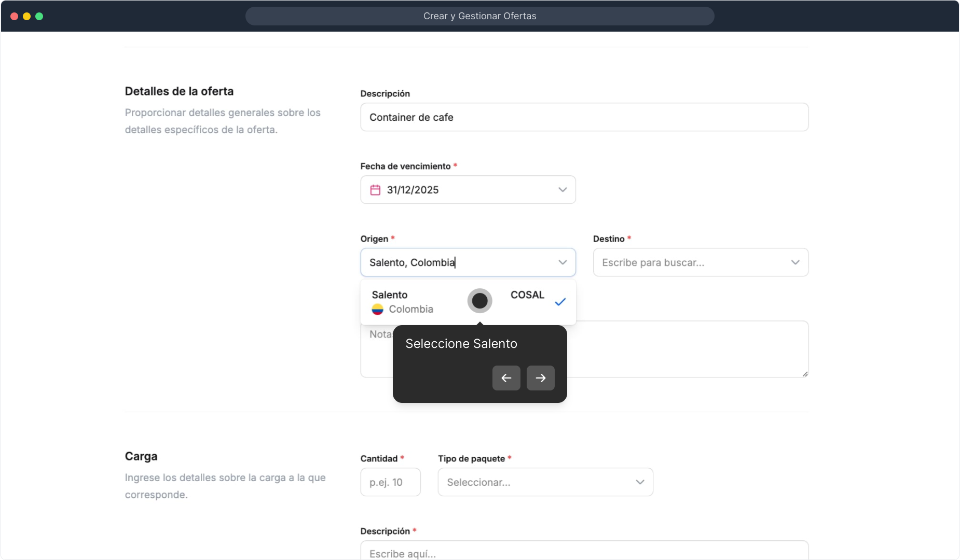The width and height of the screenshot is (960, 560).
Task: Click the green macOS fullscreen button
Action: (x=39, y=16)
